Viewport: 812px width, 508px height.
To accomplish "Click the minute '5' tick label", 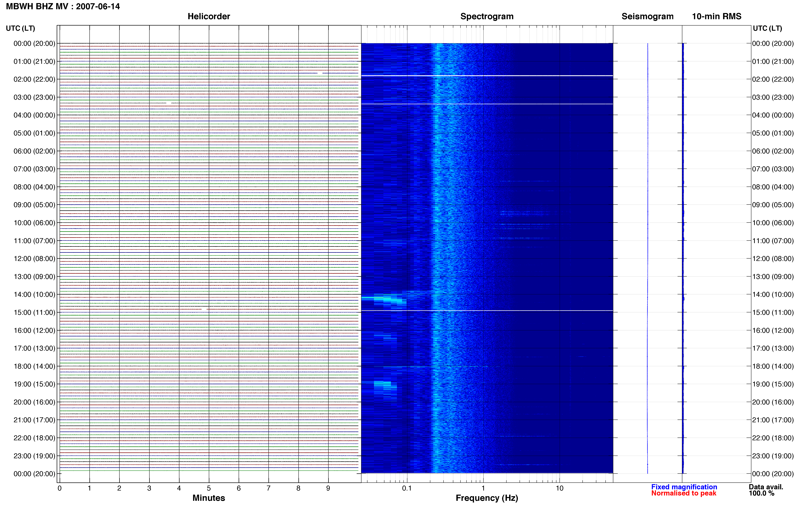I will pyautogui.click(x=209, y=488).
